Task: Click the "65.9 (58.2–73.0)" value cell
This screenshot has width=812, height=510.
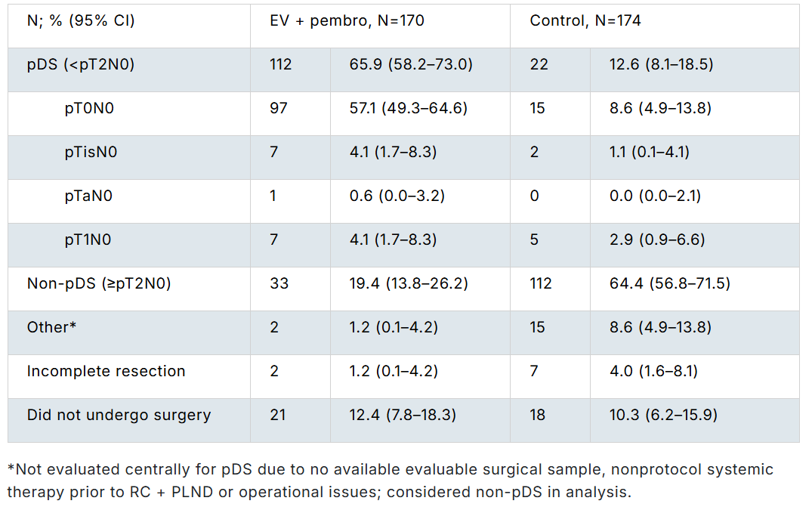Action: pyautogui.click(x=411, y=65)
